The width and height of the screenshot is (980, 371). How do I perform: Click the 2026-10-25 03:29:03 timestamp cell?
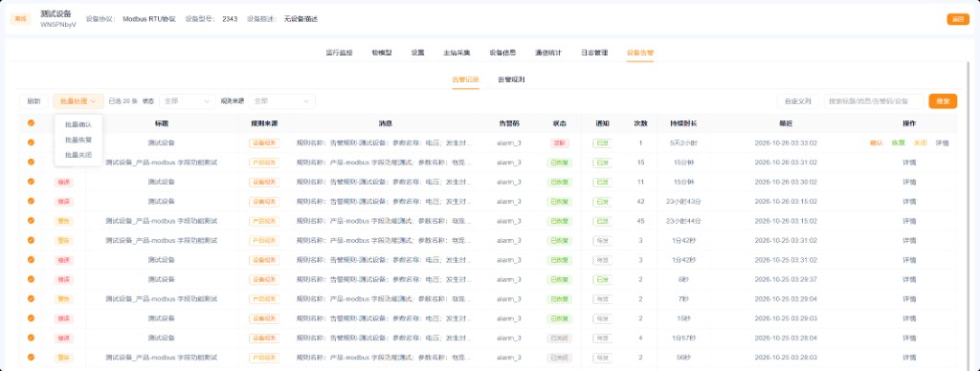tap(786, 318)
